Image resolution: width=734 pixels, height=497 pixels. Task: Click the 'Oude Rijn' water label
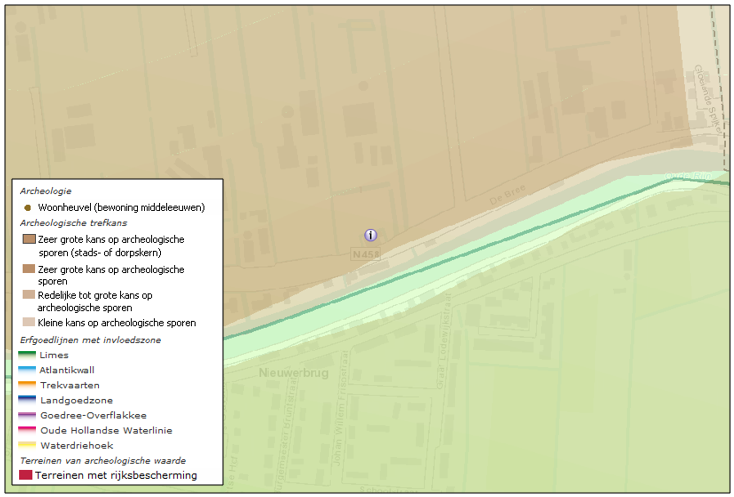pyautogui.click(x=689, y=176)
